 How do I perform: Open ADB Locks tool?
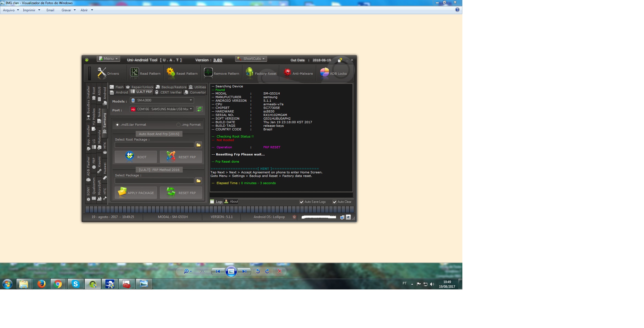(333, 73)
